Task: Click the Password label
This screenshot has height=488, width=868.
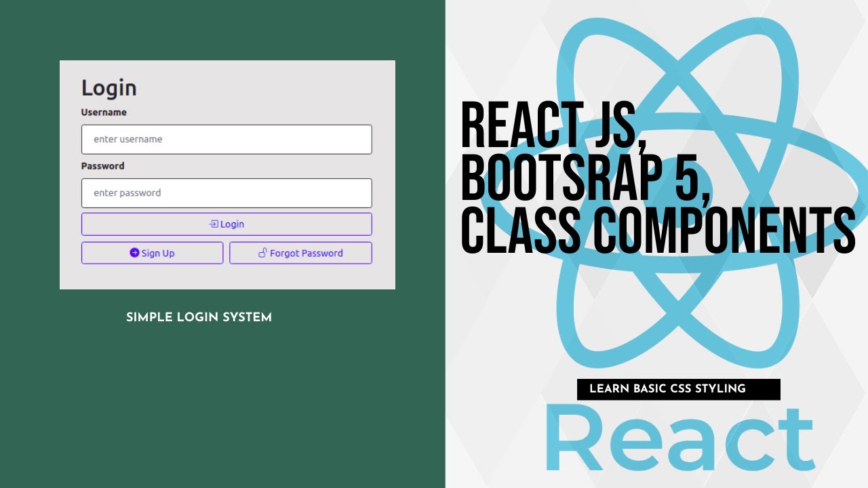Action: (103, 166)
